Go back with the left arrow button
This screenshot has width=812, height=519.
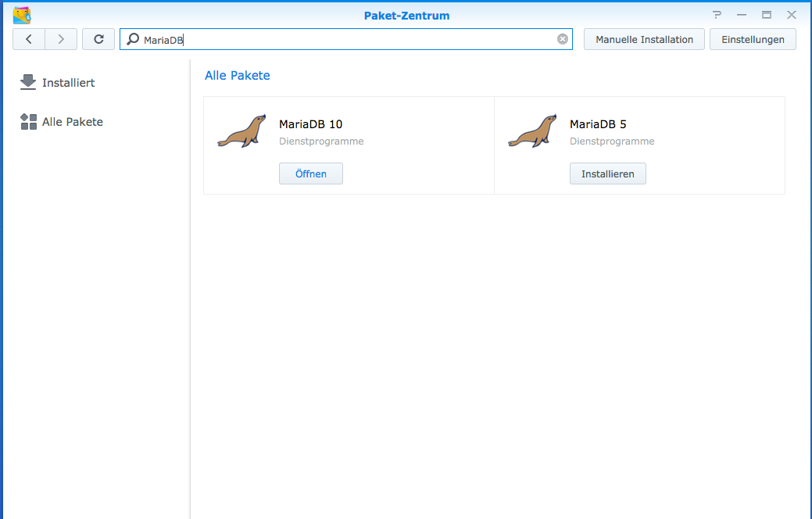tap(29, 39)
